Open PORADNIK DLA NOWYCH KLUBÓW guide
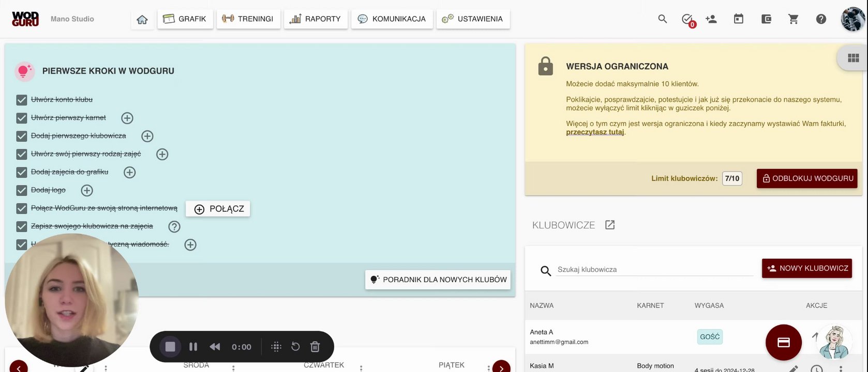Screen dimensions: 868x372 point(438,280)
